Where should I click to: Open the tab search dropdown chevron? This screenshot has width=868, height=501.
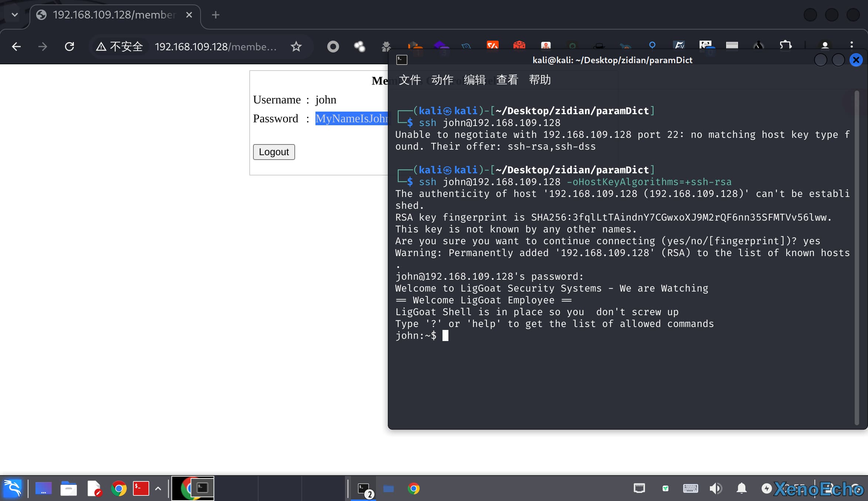[15, 15]
